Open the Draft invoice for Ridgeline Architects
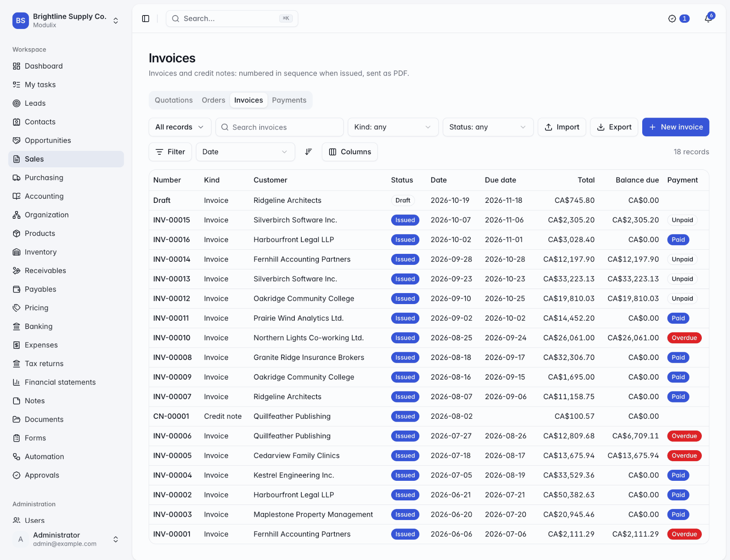This screenshot has height=560, width=730. (162, 200)
